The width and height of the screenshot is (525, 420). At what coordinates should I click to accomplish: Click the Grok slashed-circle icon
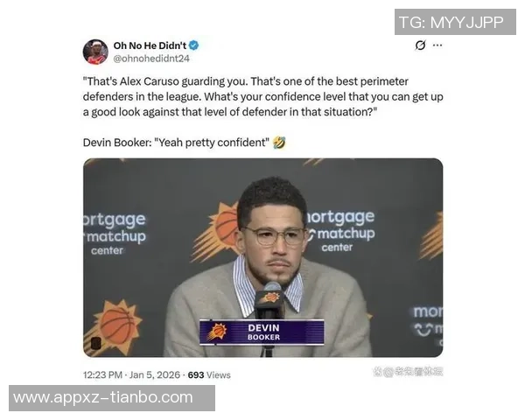click(x=420, y=45)
